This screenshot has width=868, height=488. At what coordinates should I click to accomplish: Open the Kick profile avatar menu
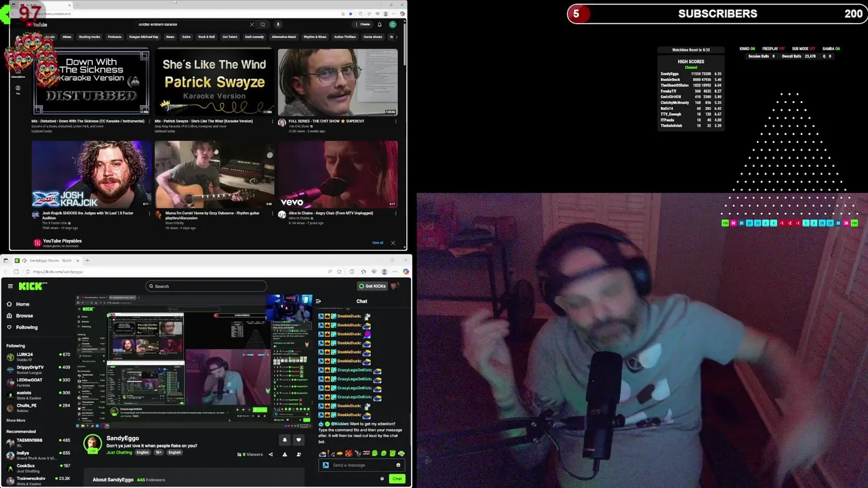pos(395,286)
